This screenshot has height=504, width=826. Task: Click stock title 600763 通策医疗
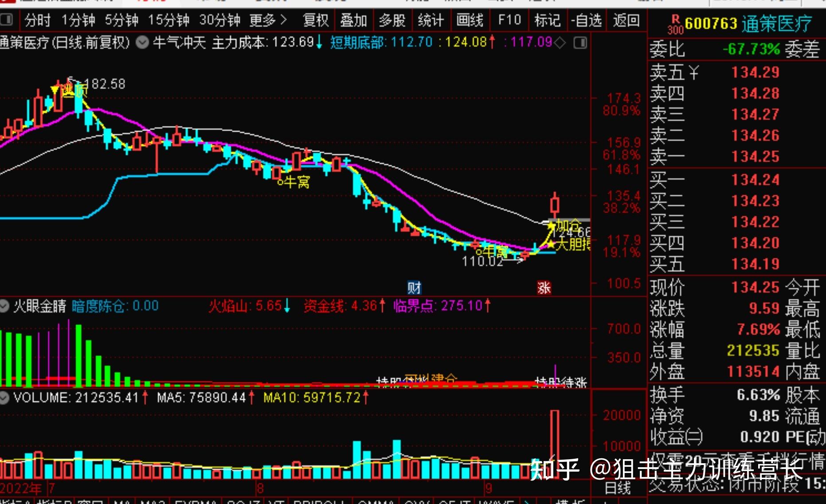click(748, 23)
